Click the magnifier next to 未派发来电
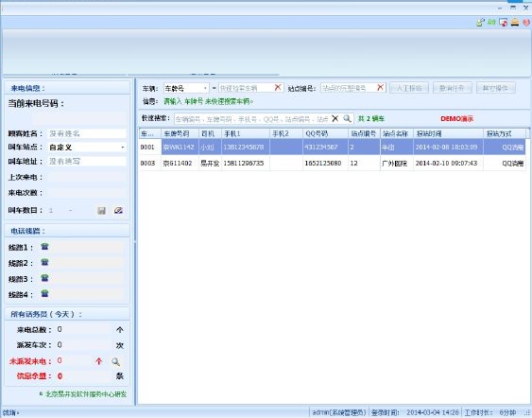This screenshot has height=418, width=532. (x=116, y=361)
